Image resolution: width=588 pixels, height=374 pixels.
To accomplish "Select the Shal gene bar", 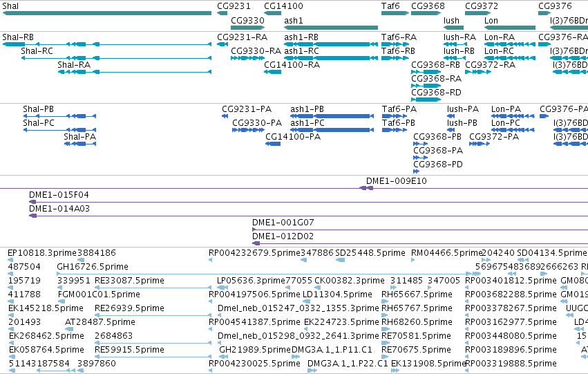I will [x=107, y=13].
